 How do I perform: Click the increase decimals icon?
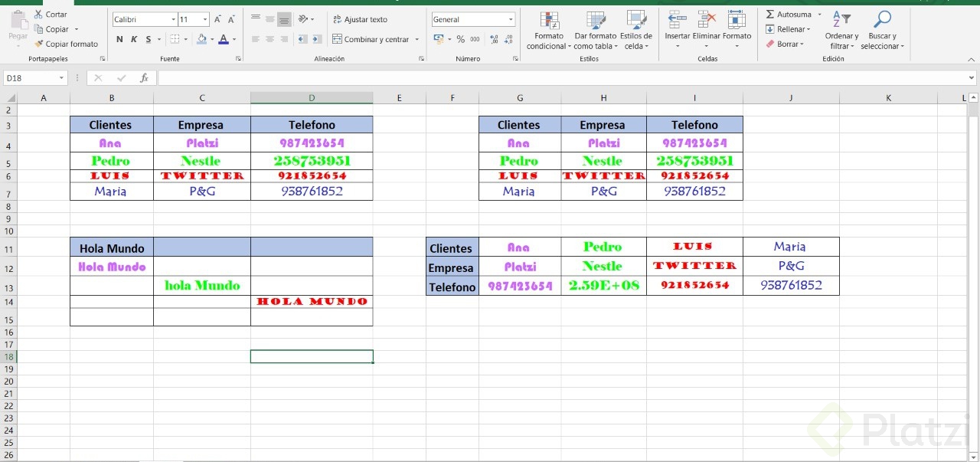(494, 39)
